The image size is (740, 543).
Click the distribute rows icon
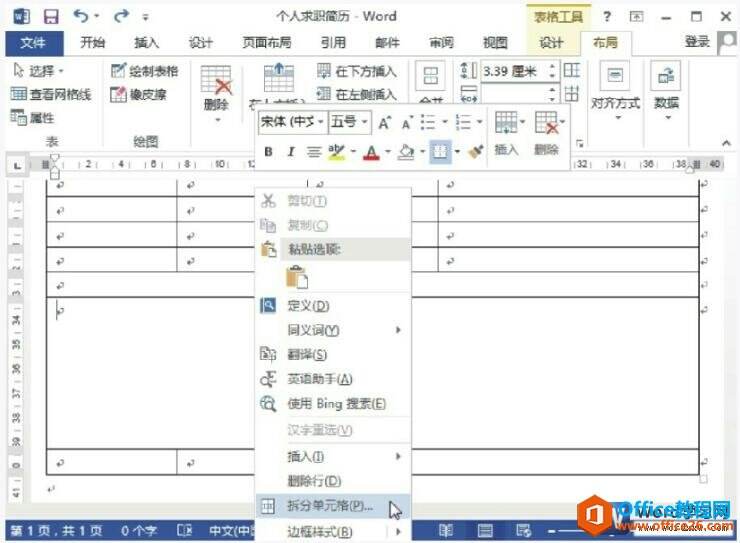click(x=572, y=71)
